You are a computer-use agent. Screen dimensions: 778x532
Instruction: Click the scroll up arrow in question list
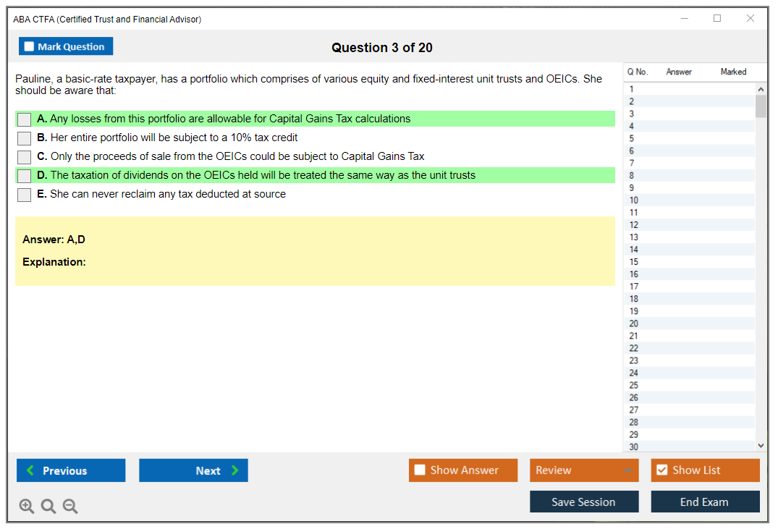click(x=760, y=89)
